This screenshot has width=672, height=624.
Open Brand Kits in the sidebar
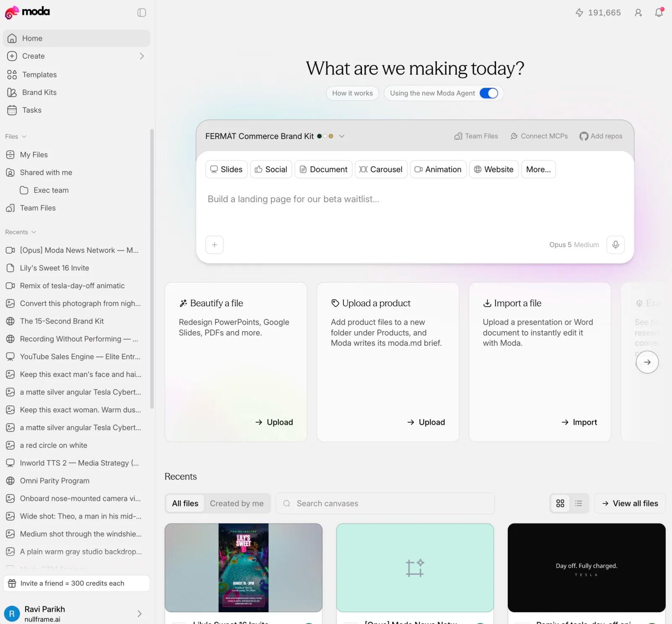coord(76,92)
